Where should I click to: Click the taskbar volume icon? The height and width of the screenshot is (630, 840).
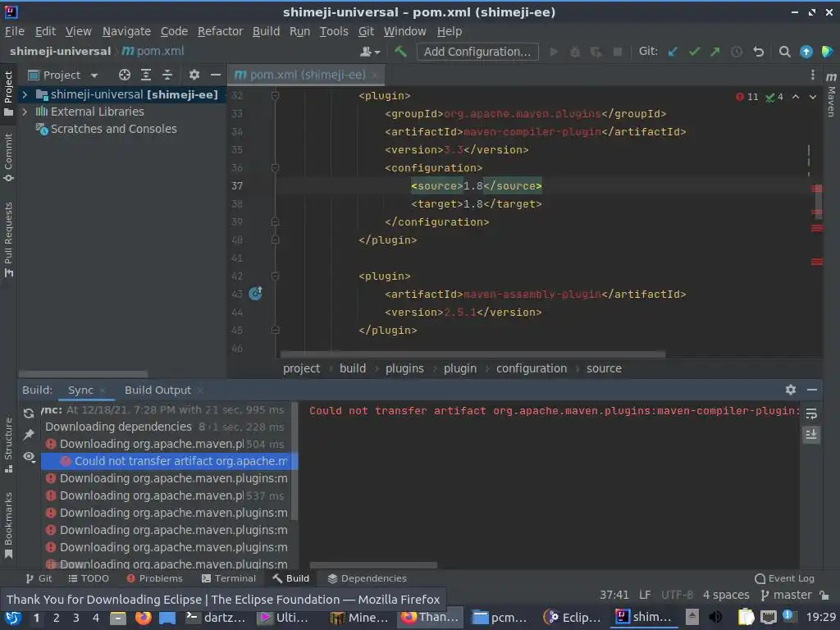coord(715,618)
